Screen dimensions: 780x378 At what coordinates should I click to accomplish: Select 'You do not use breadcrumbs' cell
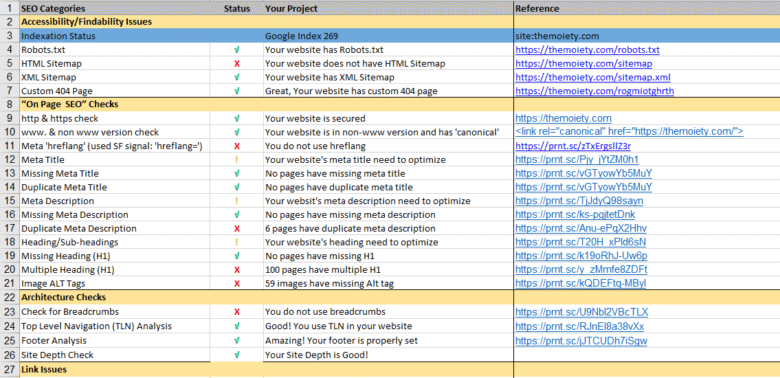pos(388,312)
